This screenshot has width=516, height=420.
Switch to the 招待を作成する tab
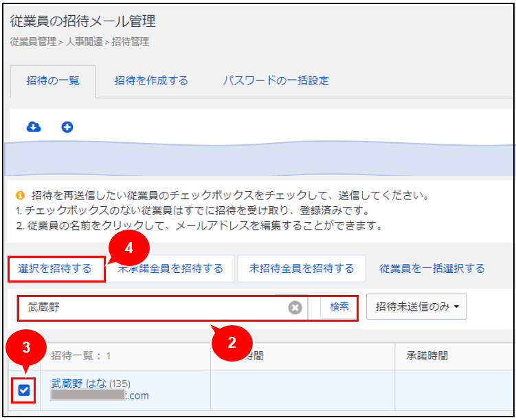[151, 80]
